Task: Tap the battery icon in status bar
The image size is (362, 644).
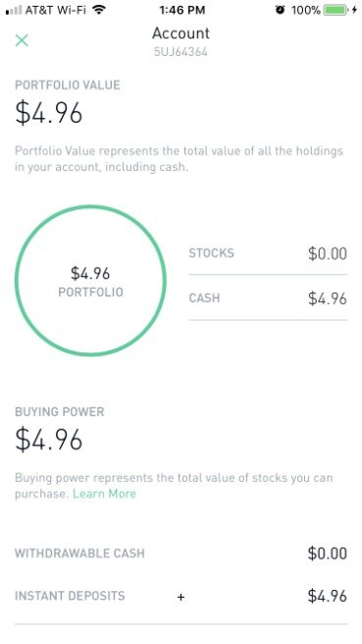Action: click(x=336, y=10)
